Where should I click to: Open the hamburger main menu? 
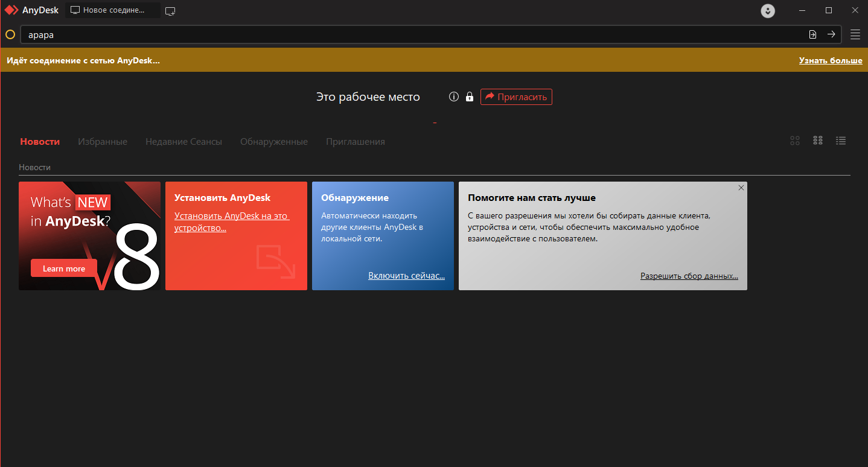[x=855, y=34]
